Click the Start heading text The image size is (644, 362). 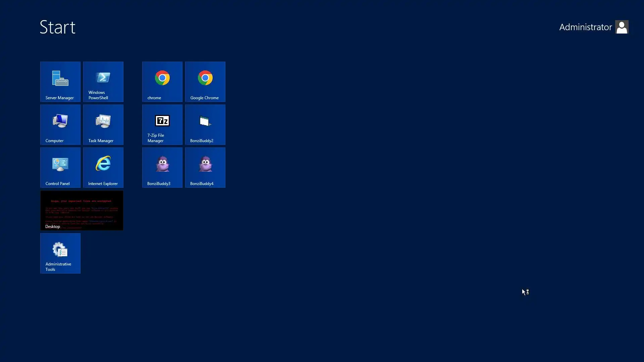(57, 27)
